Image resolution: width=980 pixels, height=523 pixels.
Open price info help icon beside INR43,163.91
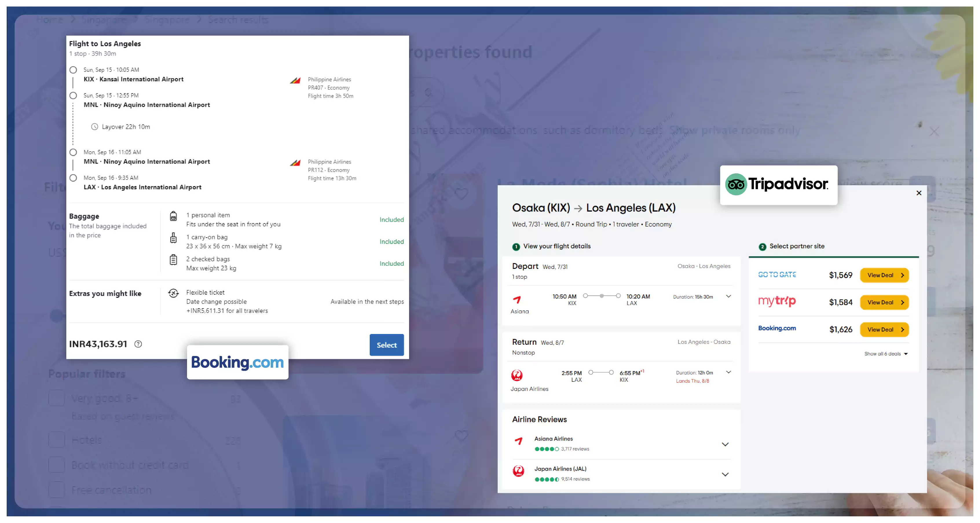[x=138, y=344]
